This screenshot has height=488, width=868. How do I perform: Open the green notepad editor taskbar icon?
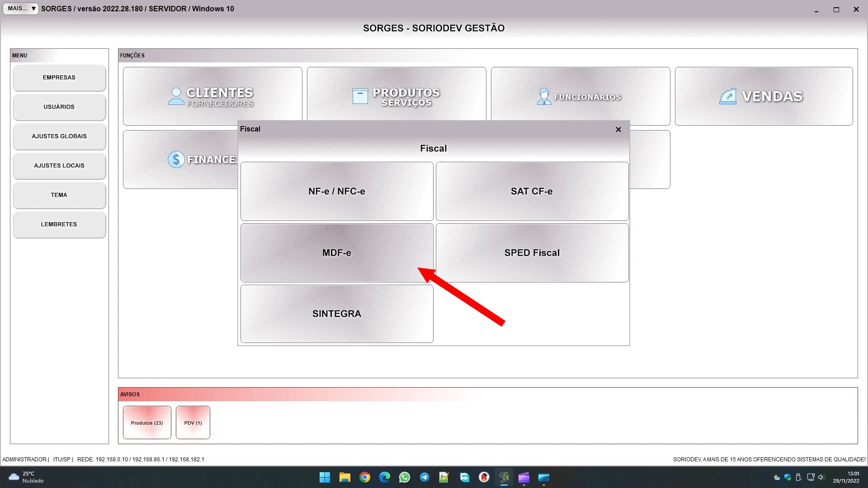444,478
